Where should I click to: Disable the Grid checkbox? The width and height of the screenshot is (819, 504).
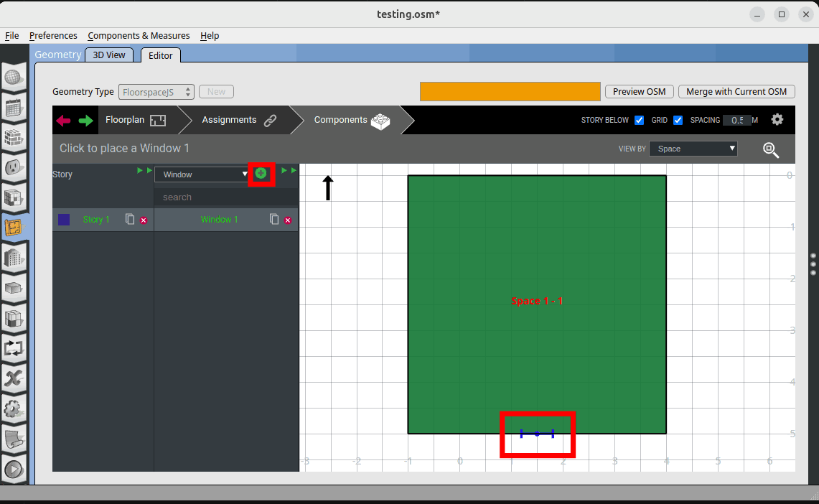click(x=678, y=120)
